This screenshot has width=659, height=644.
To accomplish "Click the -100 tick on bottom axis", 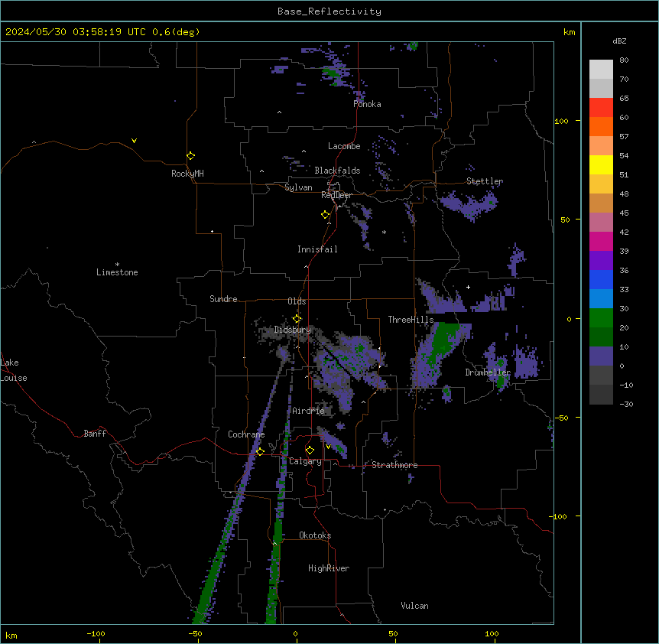I will point(96,634).
